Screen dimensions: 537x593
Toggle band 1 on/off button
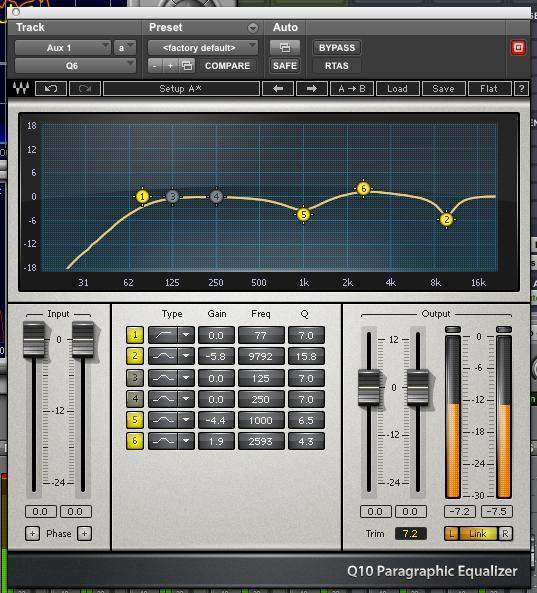point(135,335)
